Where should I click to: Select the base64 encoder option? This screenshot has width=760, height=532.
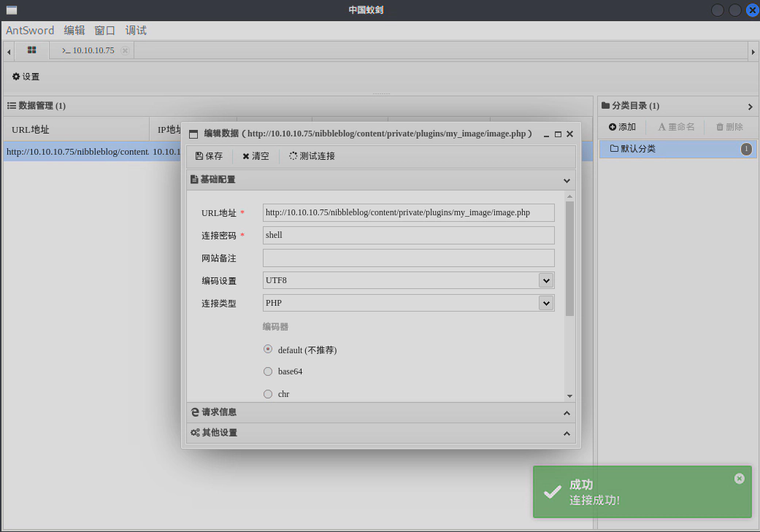tap(268, 371)
